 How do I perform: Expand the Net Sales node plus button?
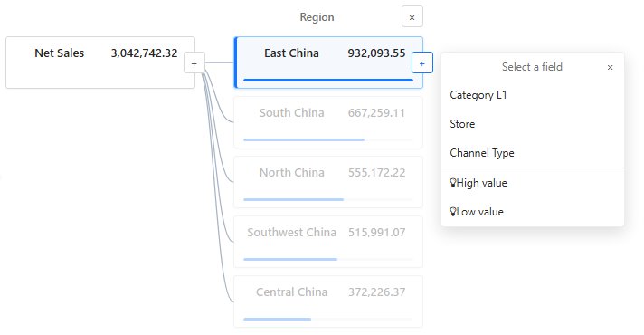point(194,63)
